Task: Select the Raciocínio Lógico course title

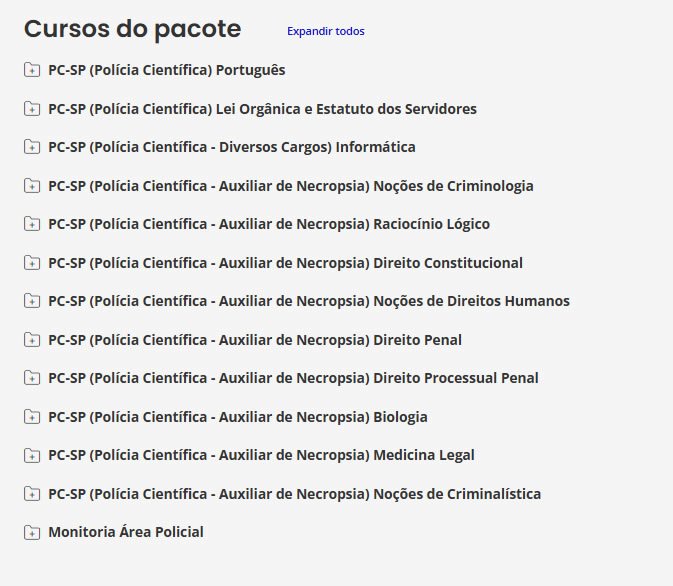Action: pos(268,224)
